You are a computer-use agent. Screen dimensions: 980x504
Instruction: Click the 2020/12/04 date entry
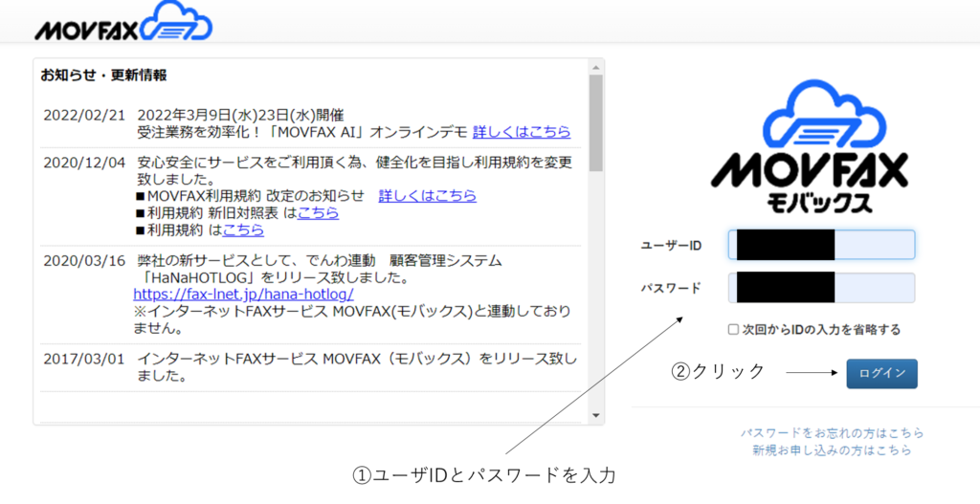tap(84, 163)
